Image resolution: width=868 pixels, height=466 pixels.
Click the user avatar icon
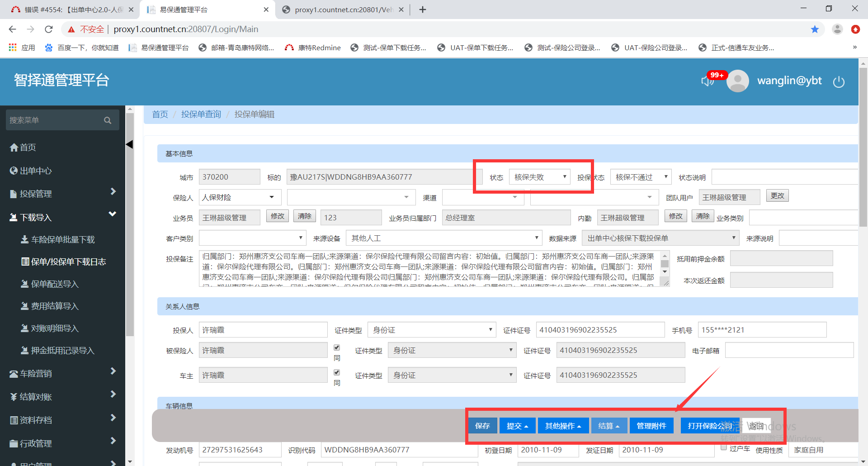(x=737, y=81)
